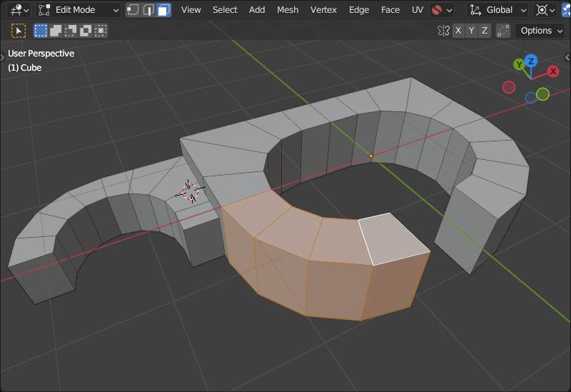Click the active Select Box tool icon
Image resolution: width=571 pixels, height=392 pixels.
point(19,31)
